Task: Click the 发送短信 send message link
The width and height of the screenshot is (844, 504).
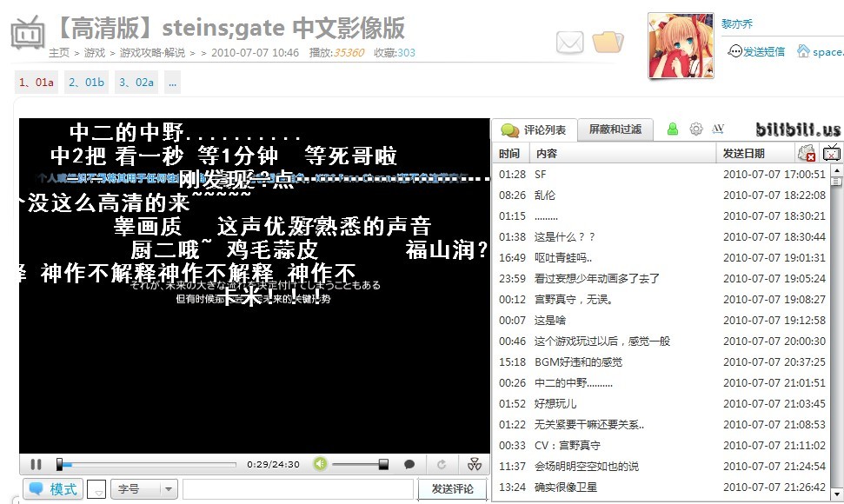Action: click(756, 51)
